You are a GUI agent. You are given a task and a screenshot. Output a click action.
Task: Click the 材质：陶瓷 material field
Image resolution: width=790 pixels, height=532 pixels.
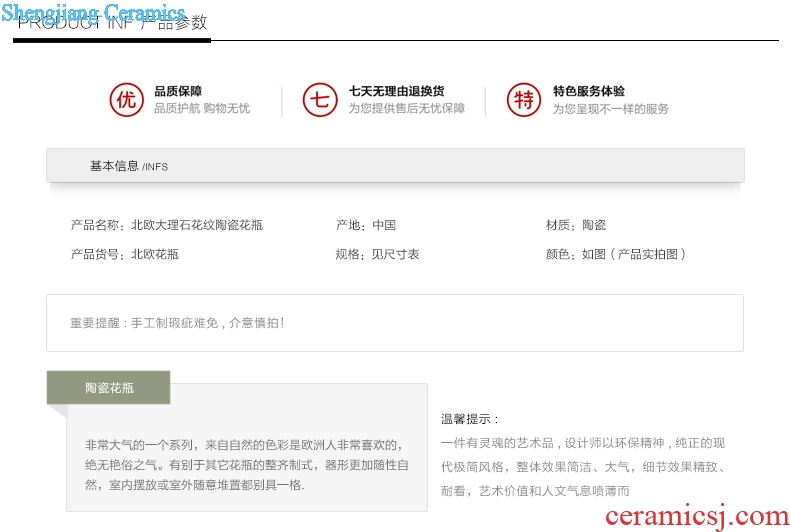click(x=575, y=225)
